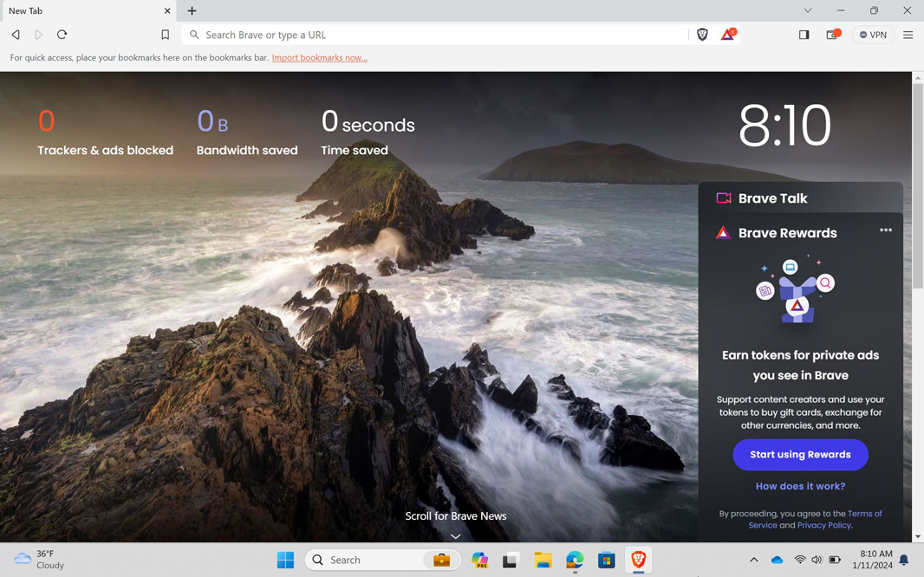Click the Brave Rewards triangle icon in address bar
This screenshot has height=577, width=924.
click(x=727, y=35)
